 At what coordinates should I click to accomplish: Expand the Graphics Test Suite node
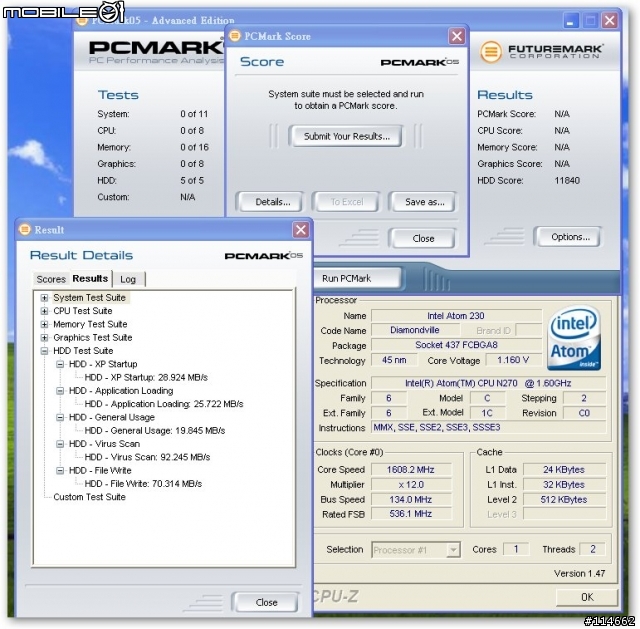(44, 338)
